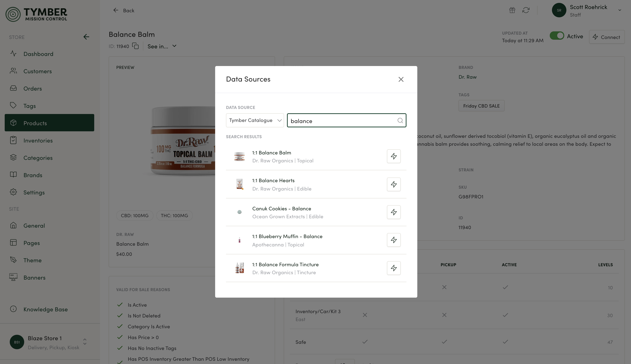Click the Canuk Cookies - Balance result title
This screenshot has height=364, width=631.
[x=282, y=209]
